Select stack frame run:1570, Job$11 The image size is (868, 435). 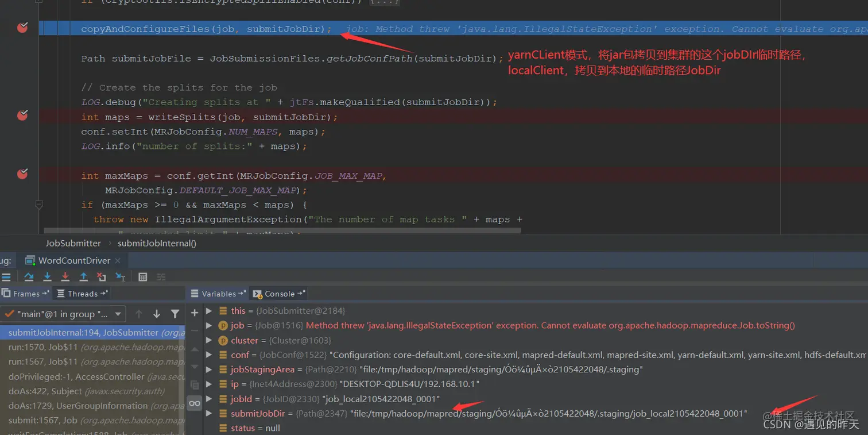(92, 347)
